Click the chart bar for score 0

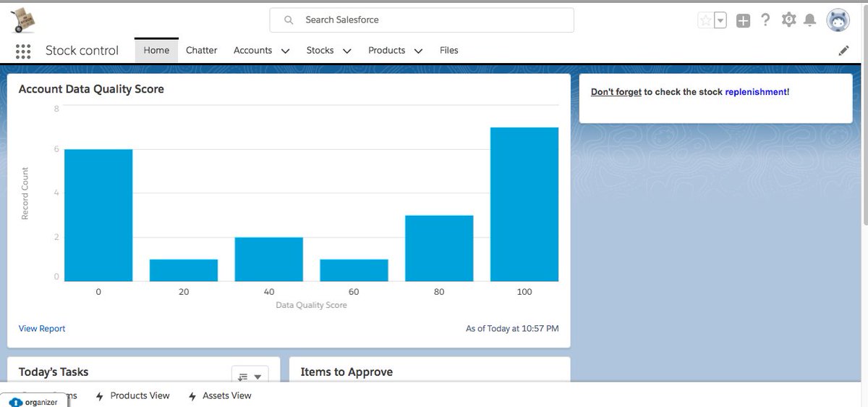98,215
